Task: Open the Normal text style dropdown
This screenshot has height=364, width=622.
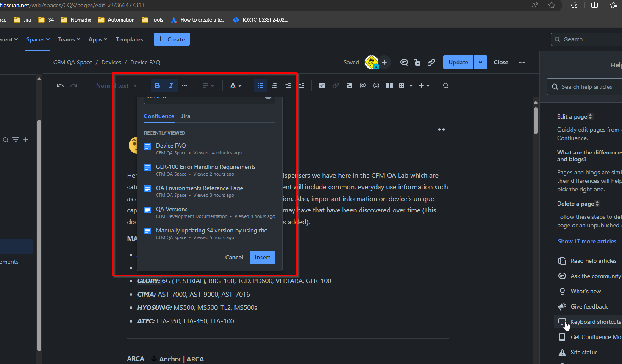Action: click(116, 85)
